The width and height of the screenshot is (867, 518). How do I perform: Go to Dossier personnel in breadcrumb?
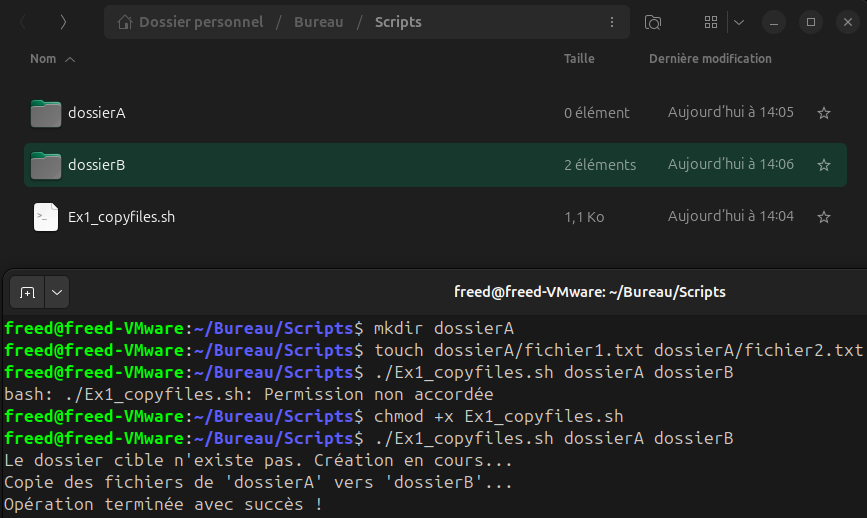(200, 22)
